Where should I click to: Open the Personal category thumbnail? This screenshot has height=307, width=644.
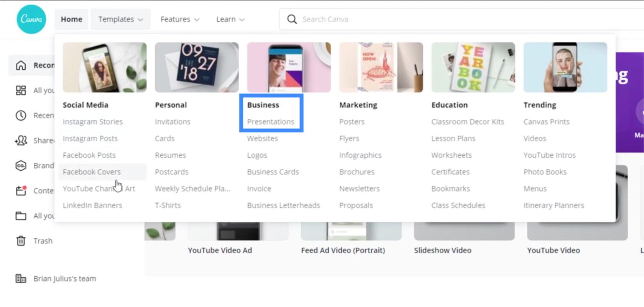pyautogui.click(x=197, y=67)
